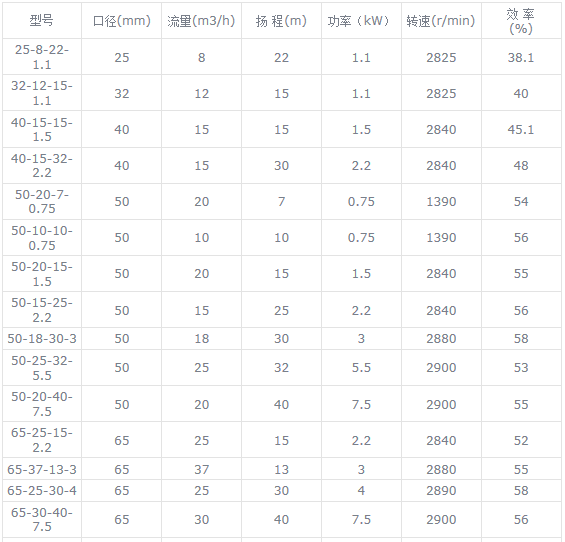This screenshot has width=565, height=542.
Task: Select model cell 40-15-32-2.2
Action: point(42,165)
